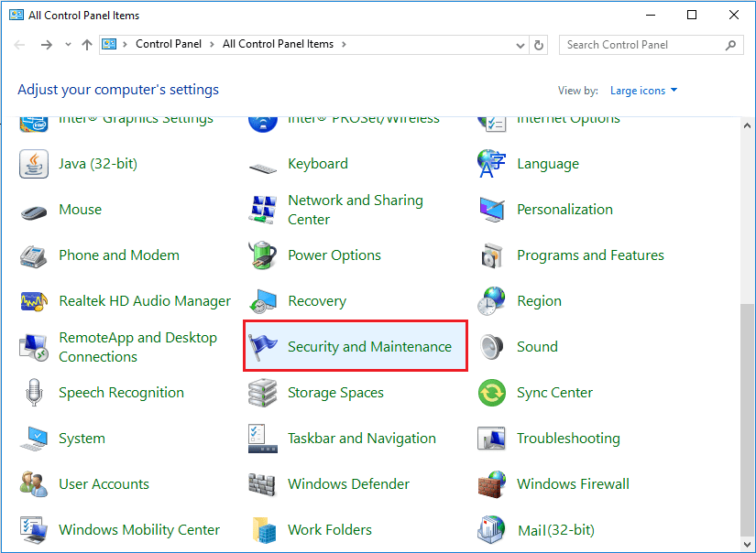Click the Realtek HD Audio Manager icon
The height and width of the screenshot is (553, 756).
pyautogui.click(x=34, y=301)
